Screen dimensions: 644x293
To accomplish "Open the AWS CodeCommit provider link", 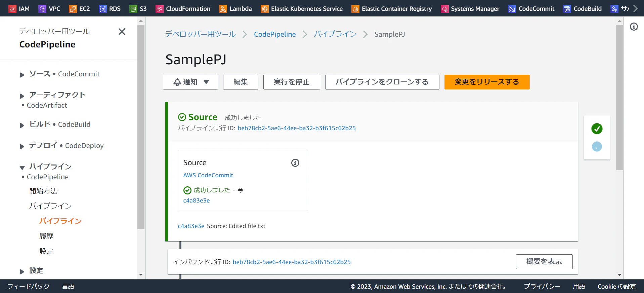I will 208,175.
